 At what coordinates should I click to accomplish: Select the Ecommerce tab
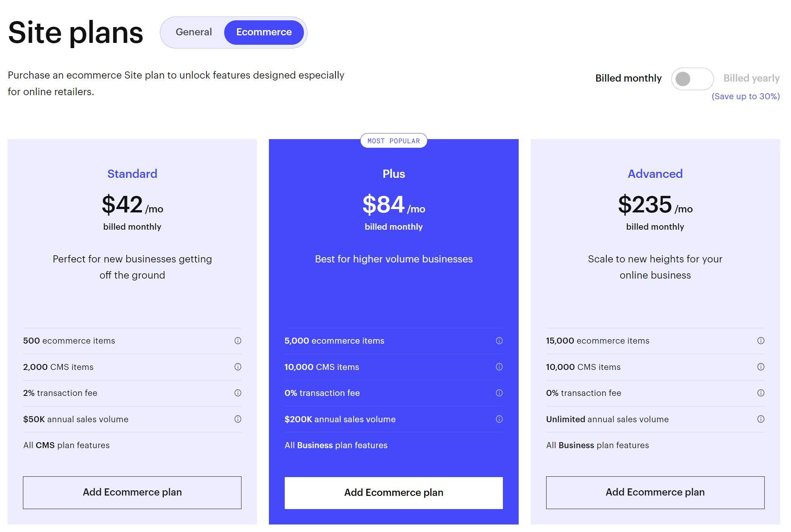(264, 32)
